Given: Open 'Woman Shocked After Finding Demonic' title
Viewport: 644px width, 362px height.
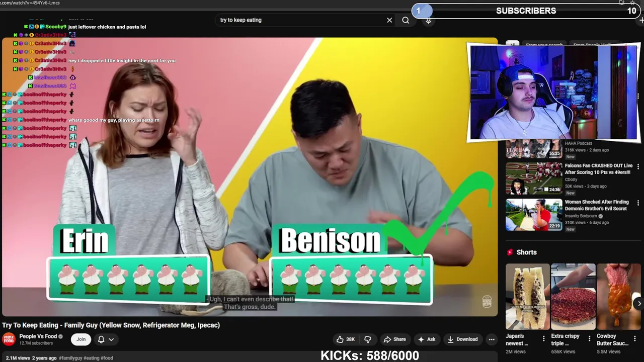Looking at the screenshot, I should click(x=597, y=205).
